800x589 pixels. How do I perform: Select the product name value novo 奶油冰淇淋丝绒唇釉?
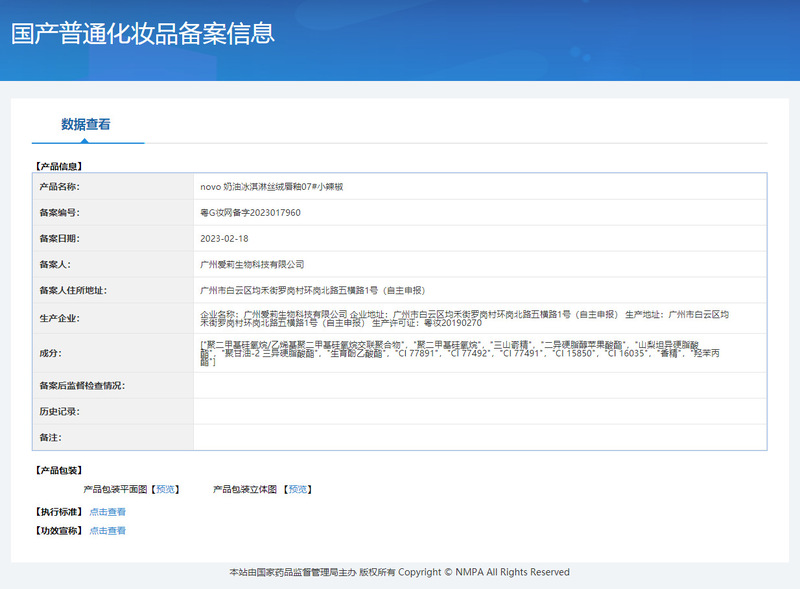click(272, 187)
